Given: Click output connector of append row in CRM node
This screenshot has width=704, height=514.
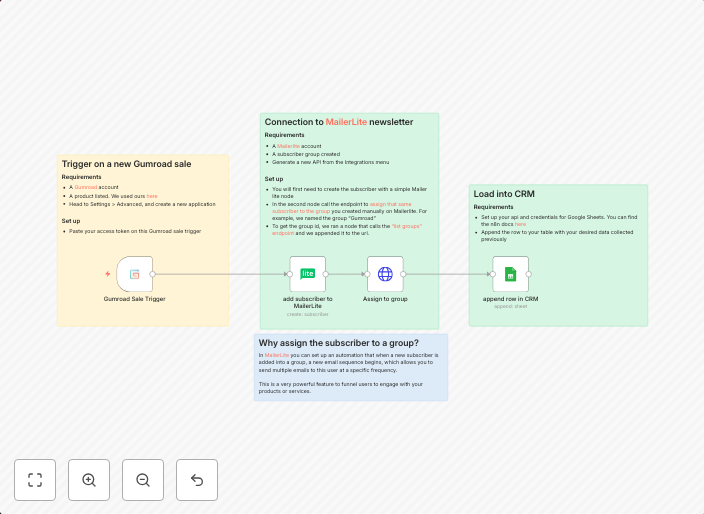Looking at the screenshot, I should click(528, 274).
